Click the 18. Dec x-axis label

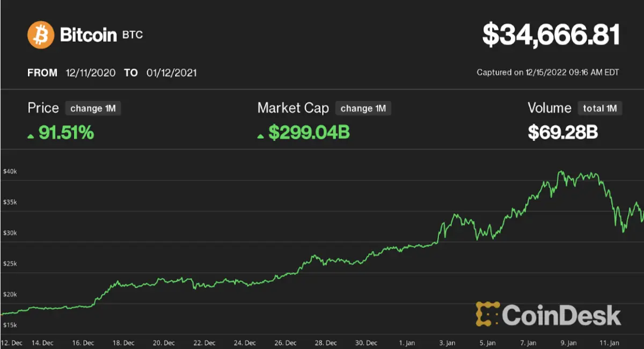coord(122,342)
